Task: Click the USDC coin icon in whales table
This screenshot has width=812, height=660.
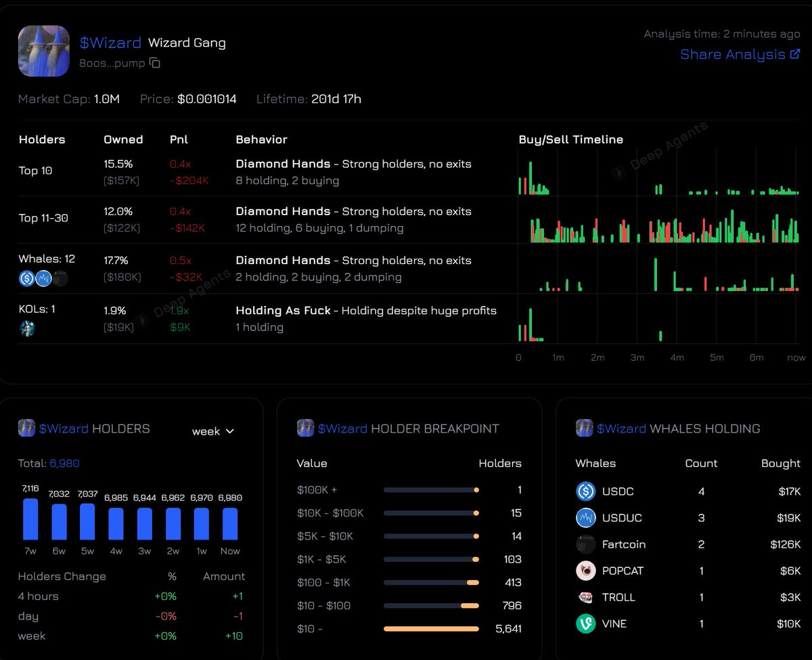Action: coord(585,491)
